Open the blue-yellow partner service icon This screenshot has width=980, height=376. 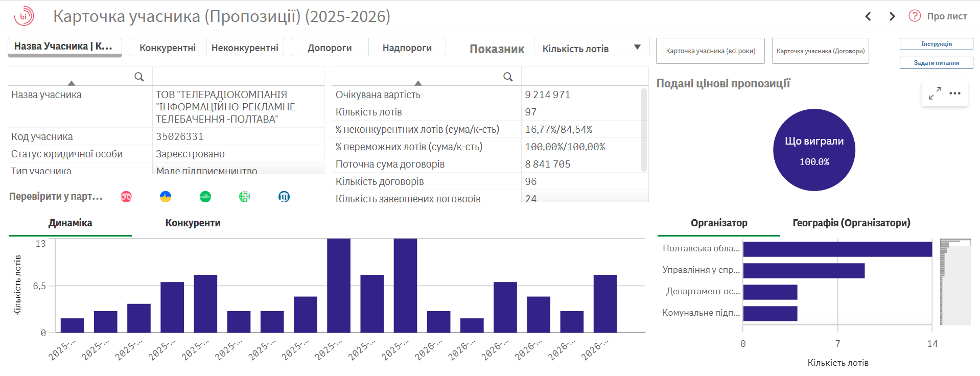click(166, 197)
